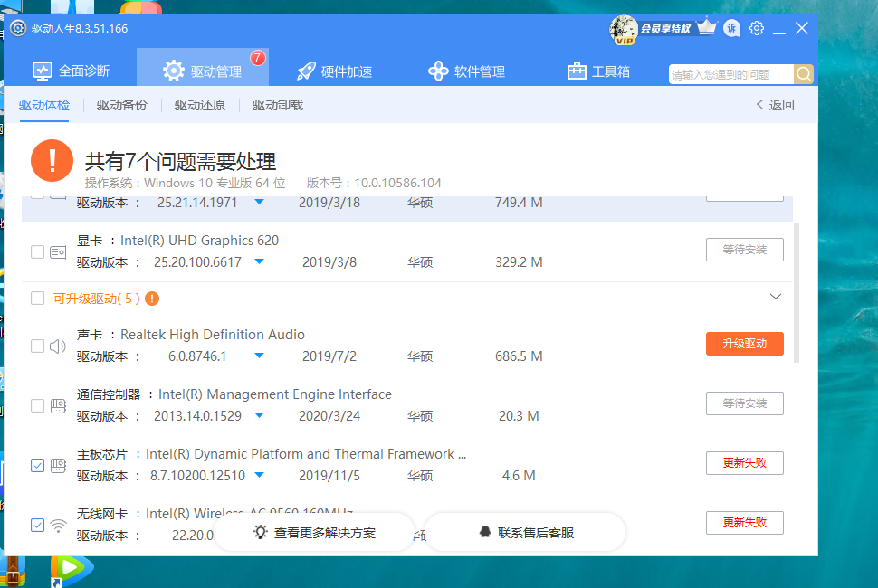This screenshot has height=588, width=878.
Task: Check the UHD Graphics 620 checkbox
Action: (37, 251)
